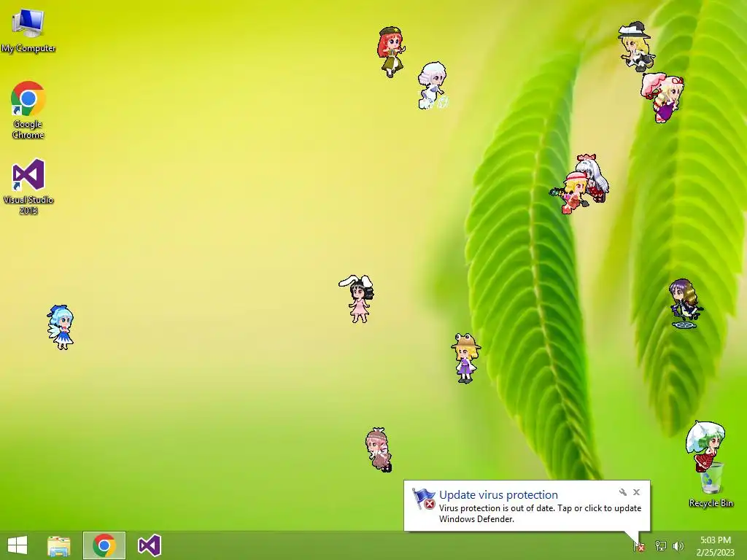Select the Google Chrome desktop shortcut
Screen dimensions: 747x560
pos(28,110)
